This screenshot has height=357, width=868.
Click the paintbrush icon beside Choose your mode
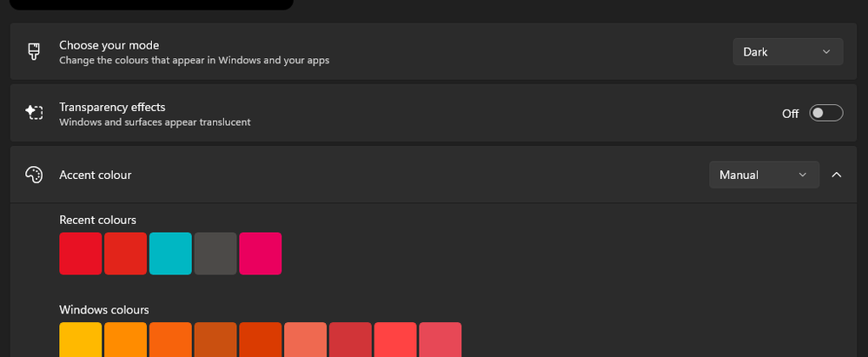tap(34, 51)
